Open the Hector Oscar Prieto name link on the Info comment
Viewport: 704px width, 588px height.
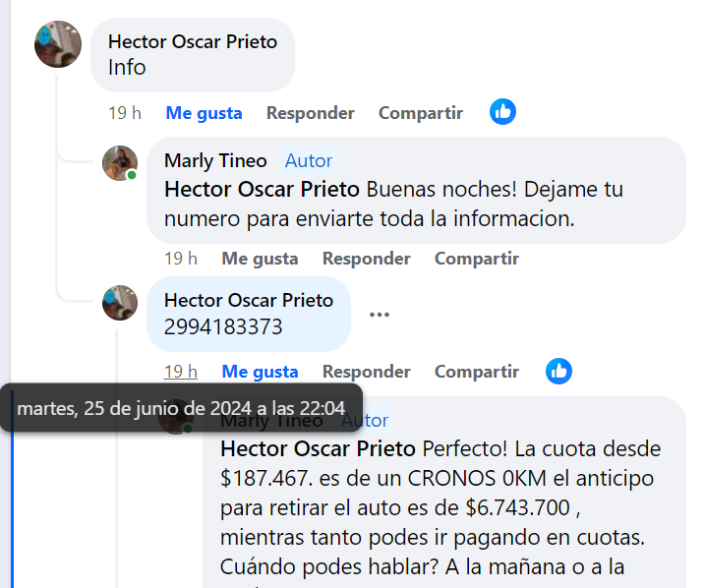pos(193,41)
